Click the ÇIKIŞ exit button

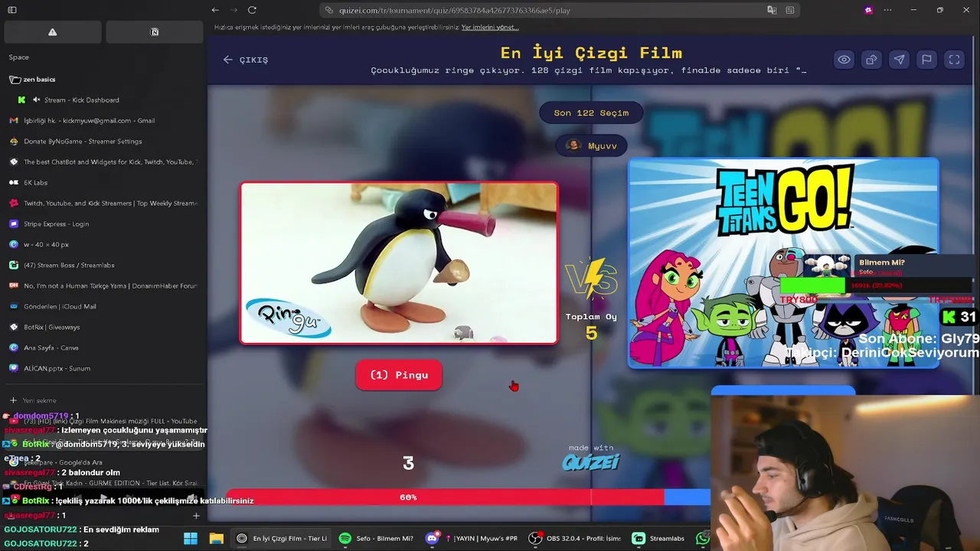(246, 60)
